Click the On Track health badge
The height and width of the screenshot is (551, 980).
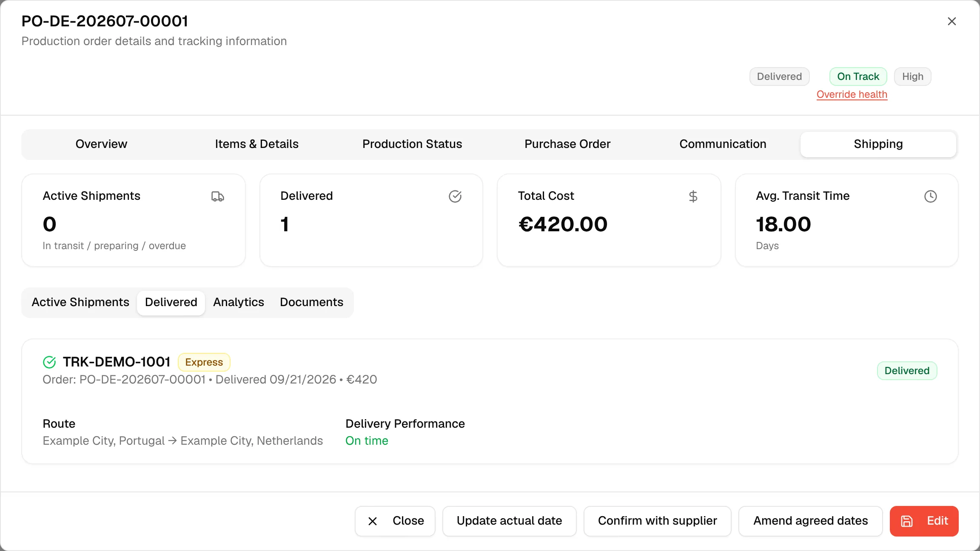tap(858, 77)
